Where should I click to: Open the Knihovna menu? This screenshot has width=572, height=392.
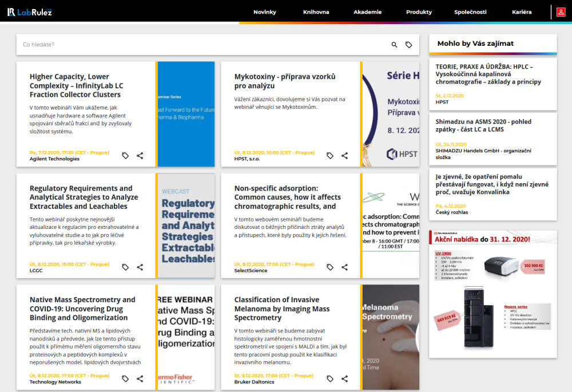316,12
